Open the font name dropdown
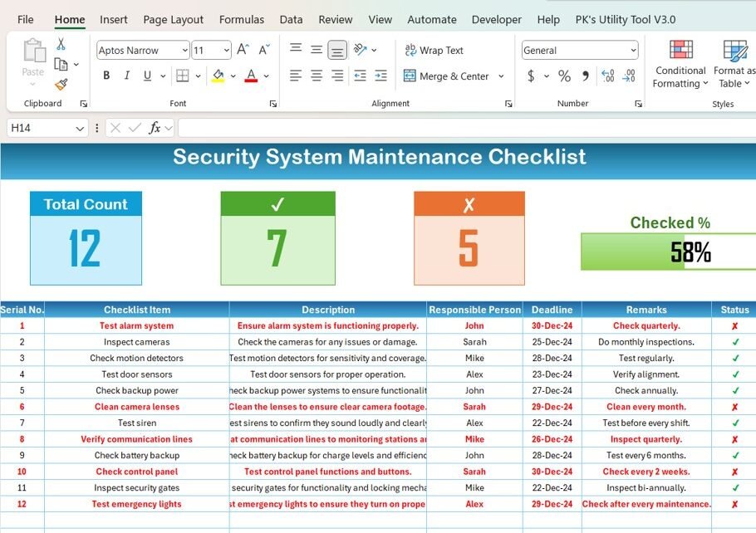 [184, 51]
